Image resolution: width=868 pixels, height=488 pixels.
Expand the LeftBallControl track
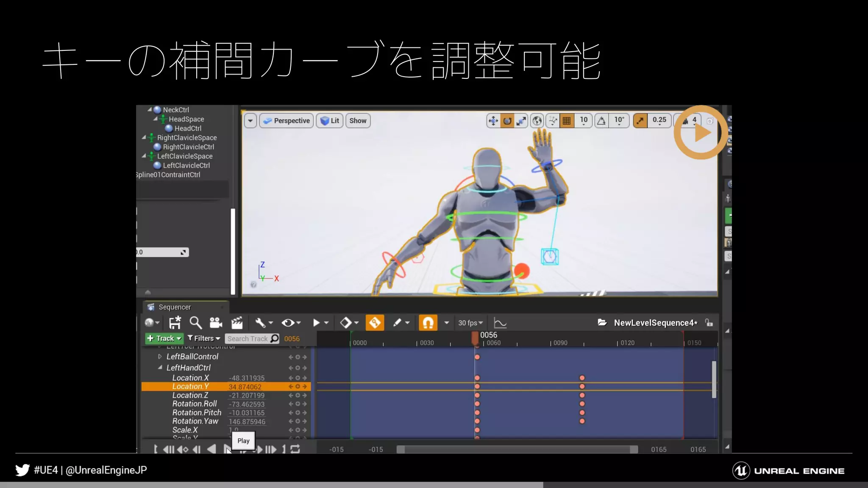(x=160, y=357)
